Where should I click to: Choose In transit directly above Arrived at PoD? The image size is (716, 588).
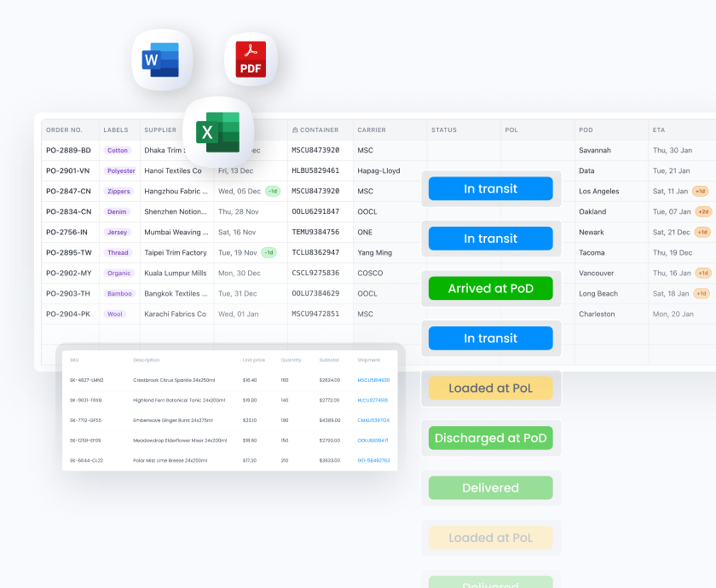(491, 239)
